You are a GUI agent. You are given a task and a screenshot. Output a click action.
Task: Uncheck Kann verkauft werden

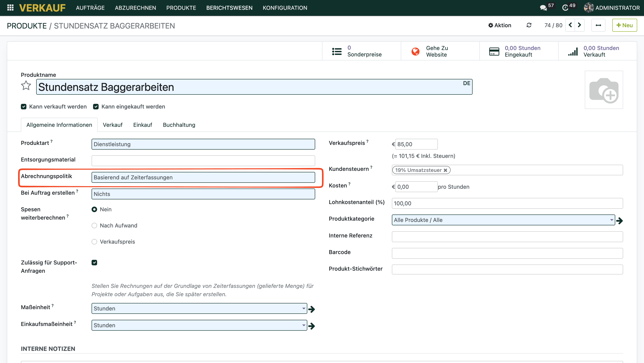pyautogui.click(x=24, y=107)
